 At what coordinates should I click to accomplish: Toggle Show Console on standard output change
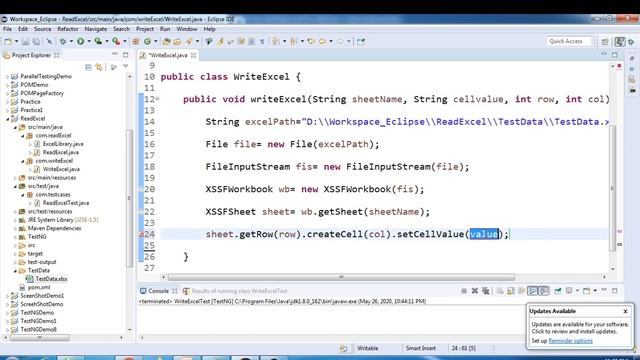[532, 291]
